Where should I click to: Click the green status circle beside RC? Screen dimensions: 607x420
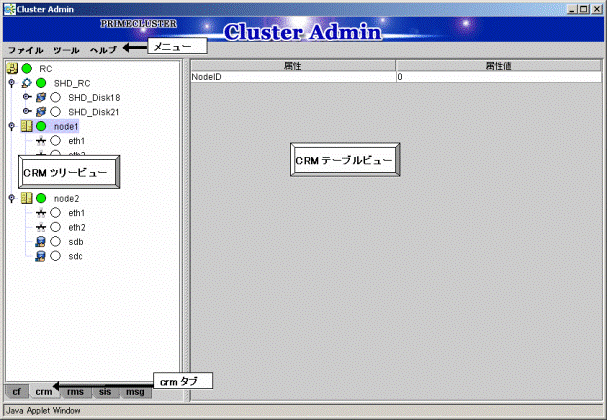[27, 69]
